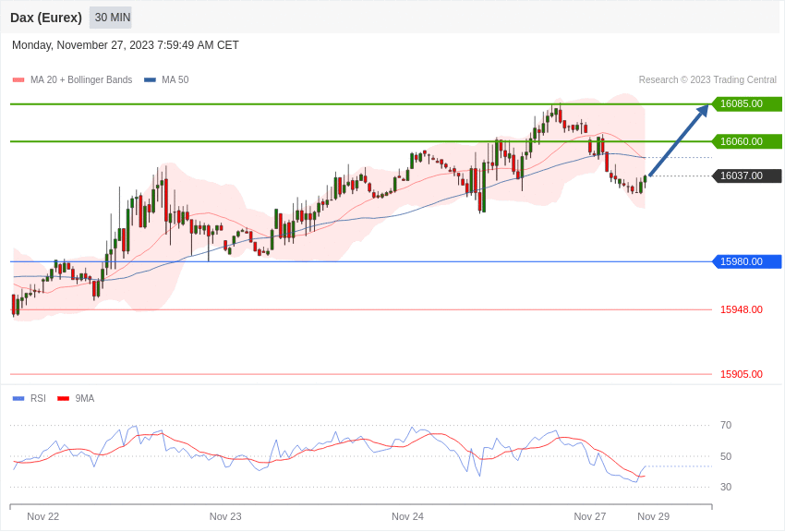Click the pink MA 20 legend swatch
Image resolution: width=785 pixels, height=532 pixels.
tap(18, 80)
